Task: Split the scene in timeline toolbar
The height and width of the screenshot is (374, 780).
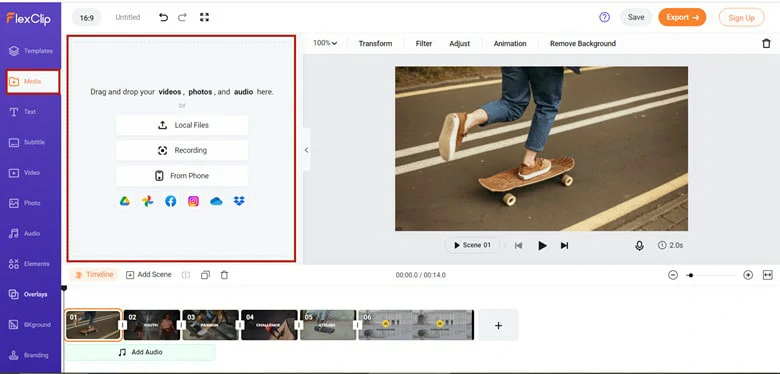Action: (186, 275)
